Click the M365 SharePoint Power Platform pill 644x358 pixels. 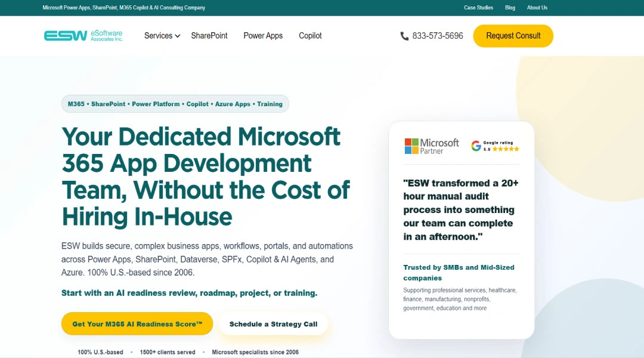175,104
